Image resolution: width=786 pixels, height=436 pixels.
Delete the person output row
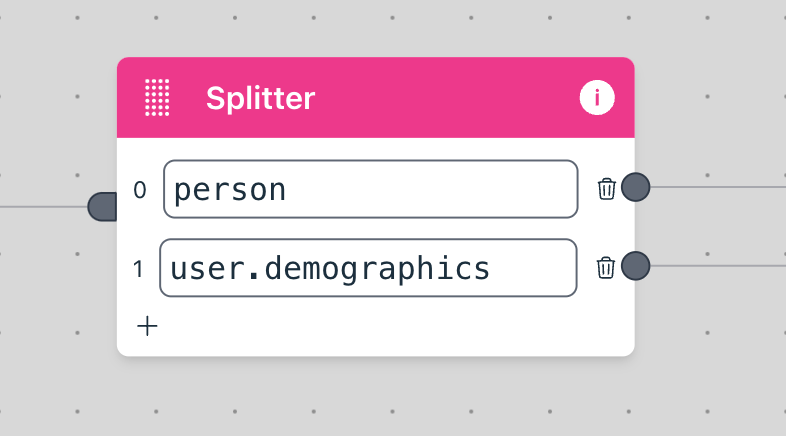606,188
